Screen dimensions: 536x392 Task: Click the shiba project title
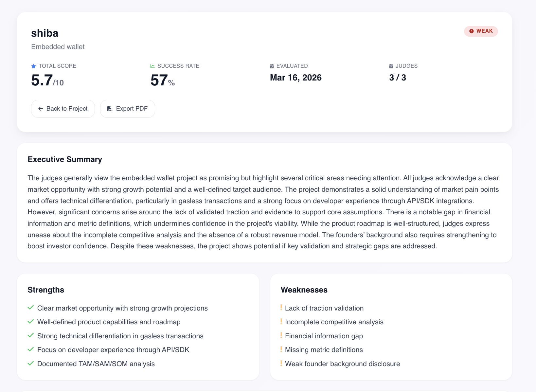point(45,33)
